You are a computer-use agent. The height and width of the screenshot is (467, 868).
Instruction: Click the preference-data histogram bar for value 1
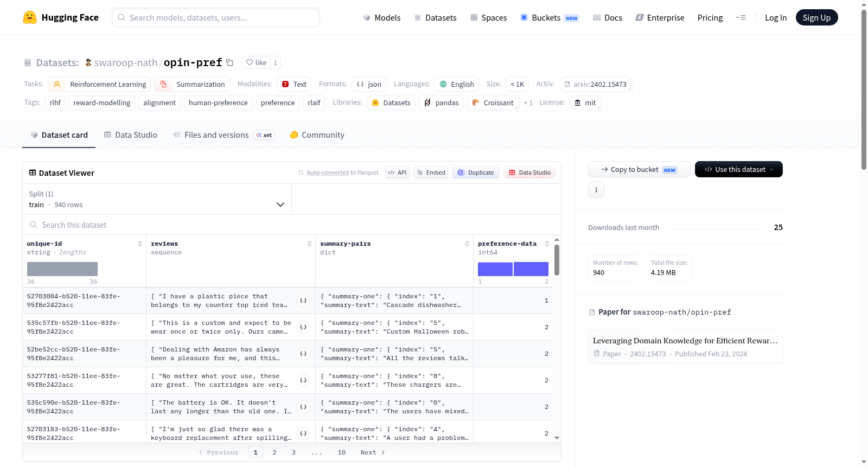click(495, 269)
